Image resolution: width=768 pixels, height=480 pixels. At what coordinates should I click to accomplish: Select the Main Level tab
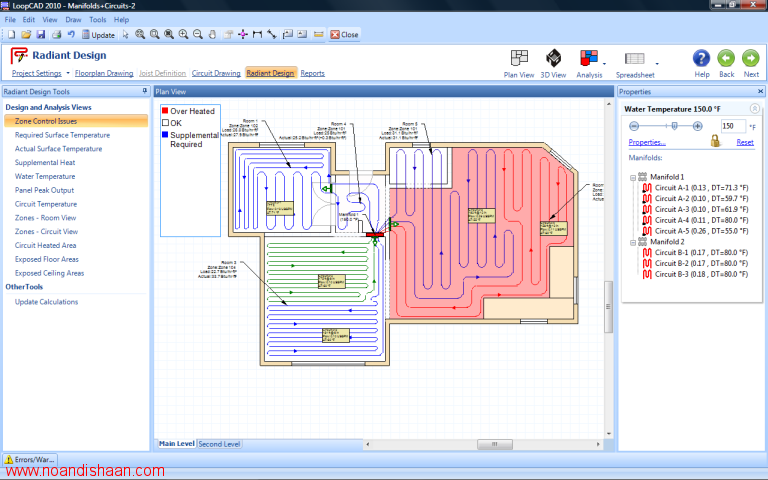tap(176, 444)
